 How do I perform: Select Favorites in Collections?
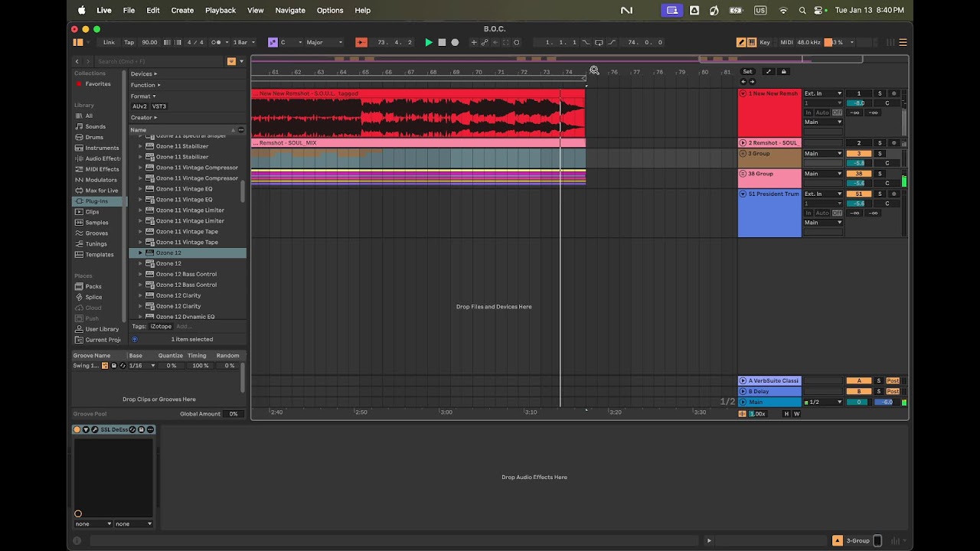(98, 84)
